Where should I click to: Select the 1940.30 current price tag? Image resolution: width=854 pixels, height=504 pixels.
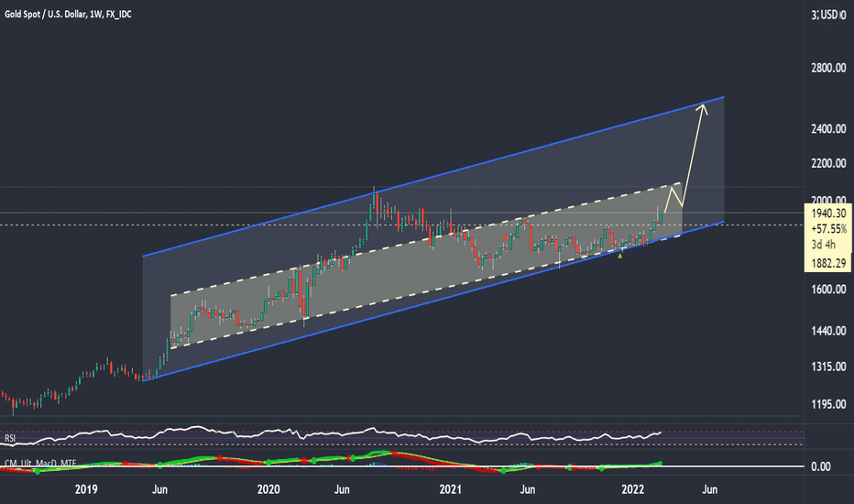828,214
